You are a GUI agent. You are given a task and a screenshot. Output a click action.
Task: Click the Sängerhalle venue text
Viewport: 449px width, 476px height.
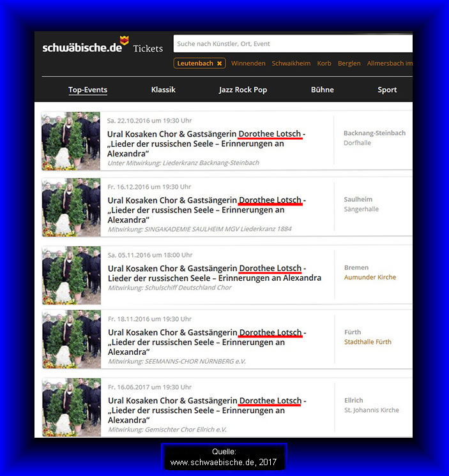point(361,209)
